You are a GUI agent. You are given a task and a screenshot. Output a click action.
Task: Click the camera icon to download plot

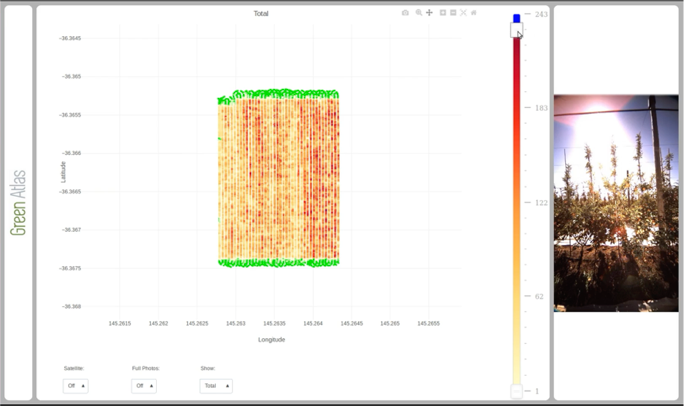pos(405,13)
